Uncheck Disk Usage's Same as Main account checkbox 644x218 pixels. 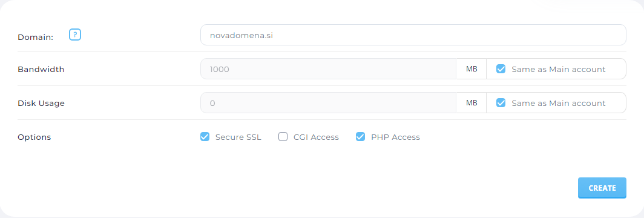[x=501, y=103]
